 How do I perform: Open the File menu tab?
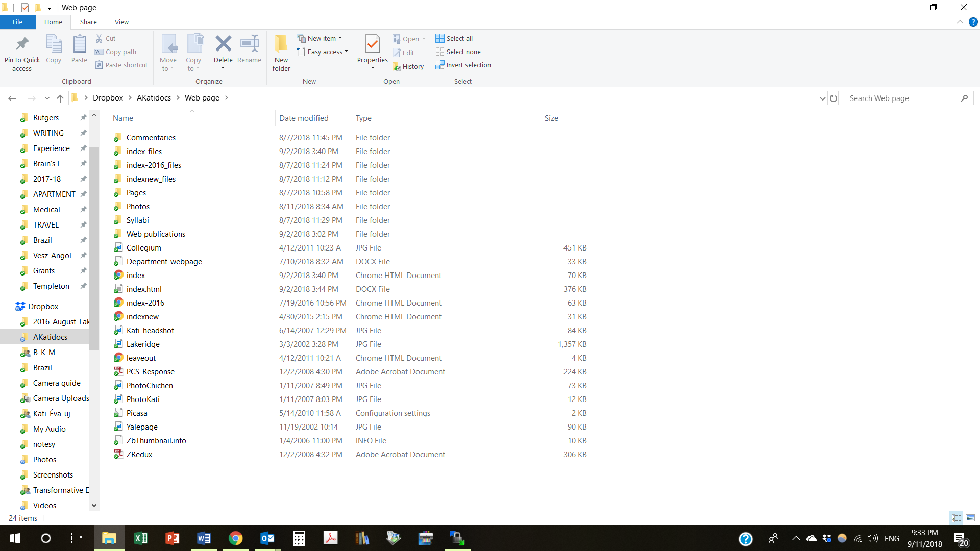(x=17, y=22)
